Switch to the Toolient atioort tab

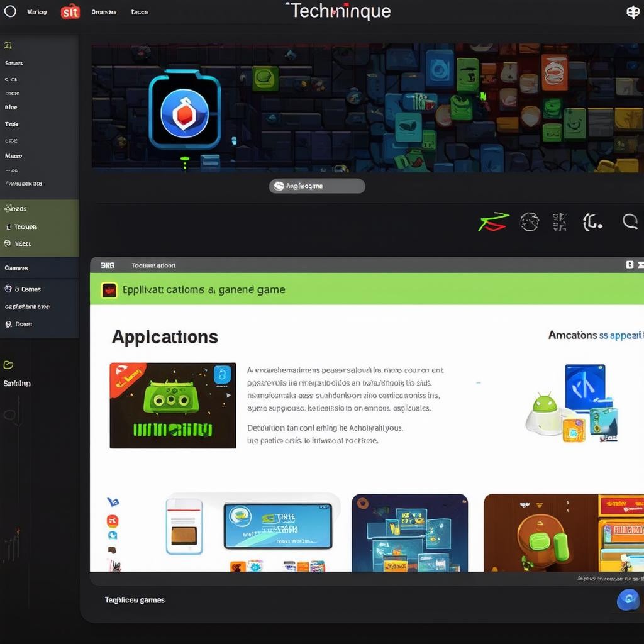(x=153, y=265)
